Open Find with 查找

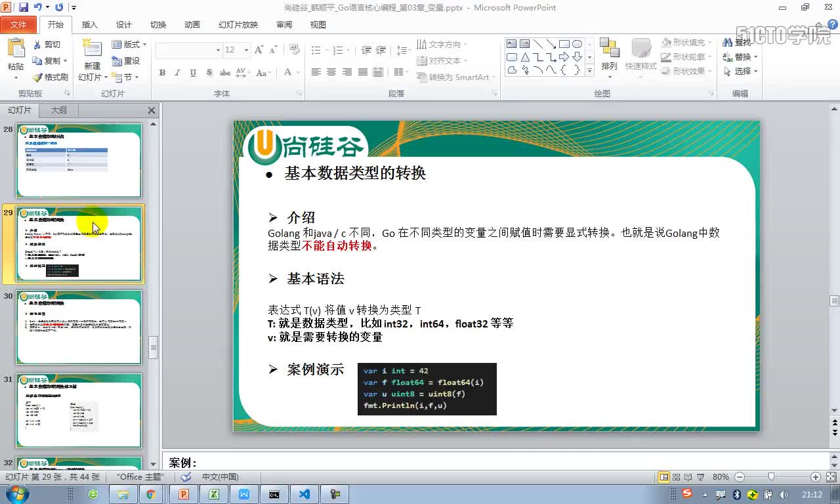738,42
